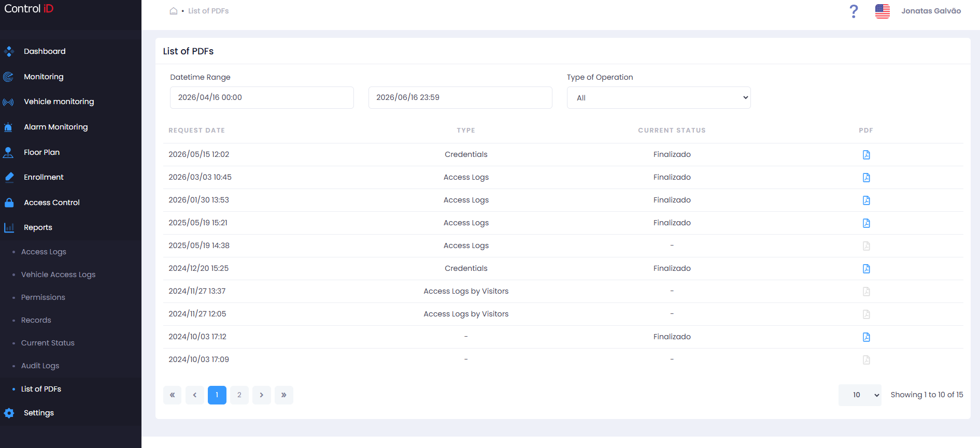
Task: Collapse the Reports menu section
Action: coord(38,227)
